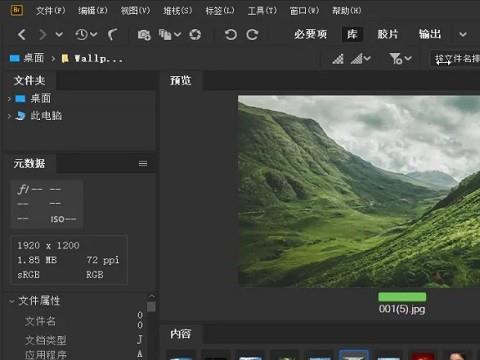
Task: Open the 标签(L) menu
Action: click(x=220, y=11)
